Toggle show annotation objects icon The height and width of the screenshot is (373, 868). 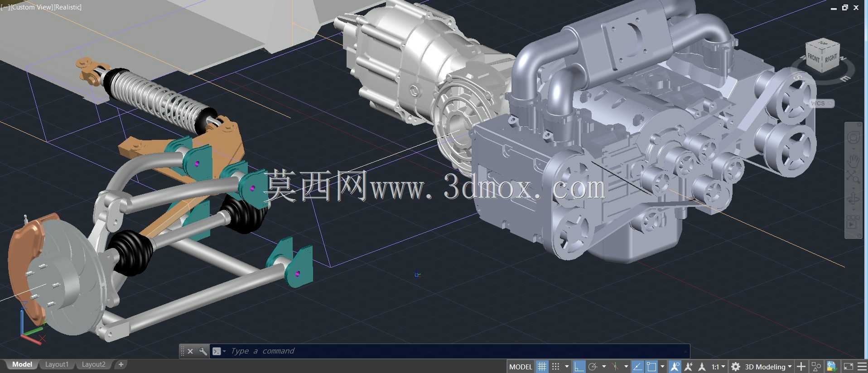(675, 367)
